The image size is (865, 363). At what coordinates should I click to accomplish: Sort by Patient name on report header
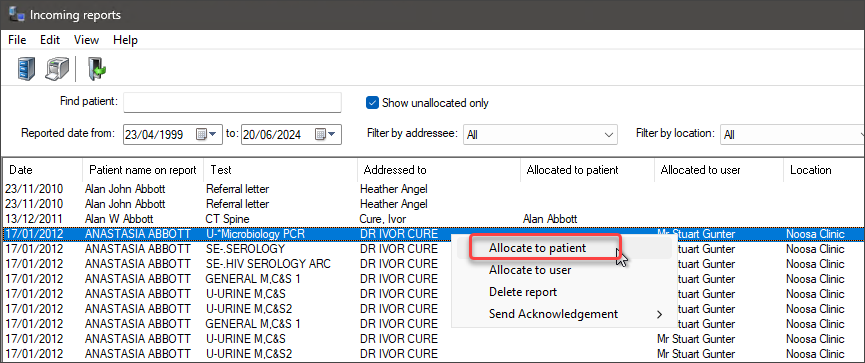coord(143,170)
